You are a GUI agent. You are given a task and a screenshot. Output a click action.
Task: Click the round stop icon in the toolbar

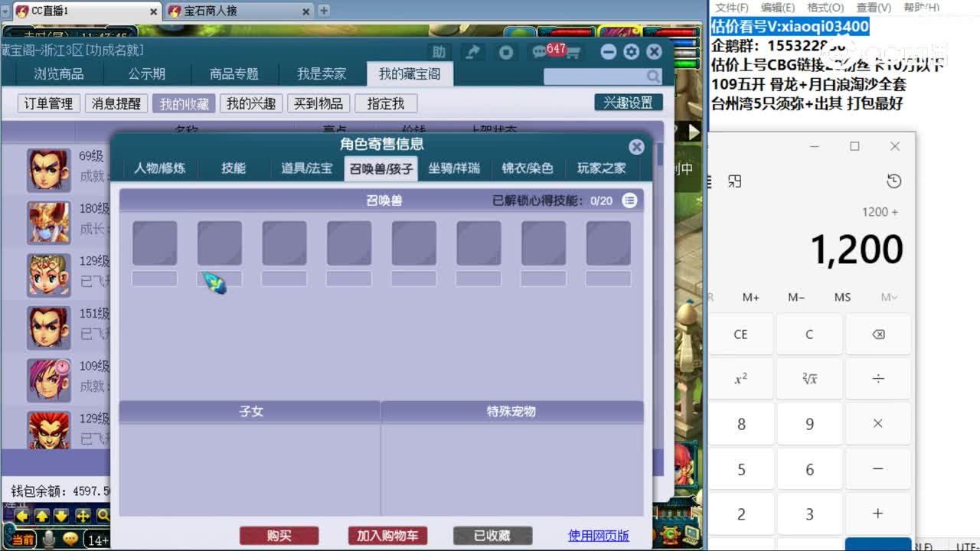505,52
